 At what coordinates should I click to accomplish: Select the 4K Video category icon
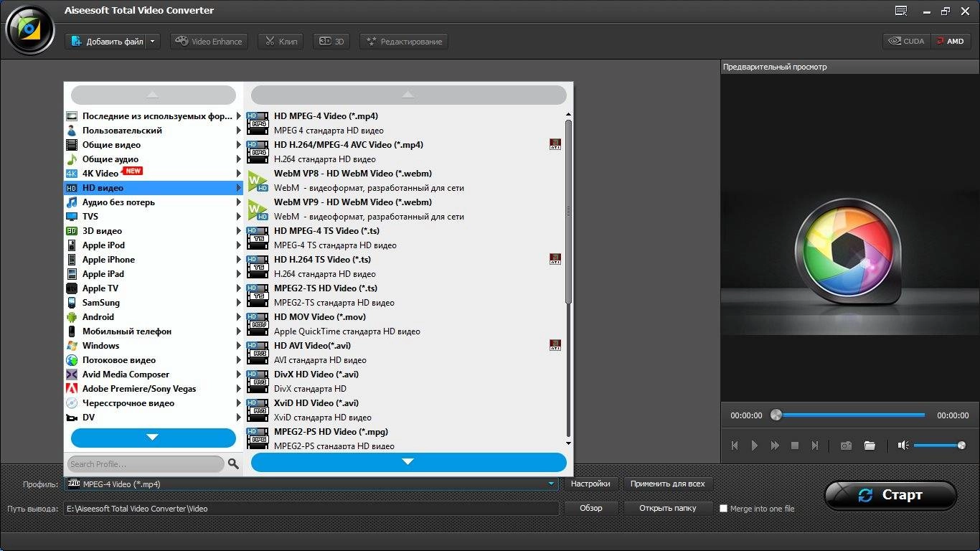click(72, 174)
